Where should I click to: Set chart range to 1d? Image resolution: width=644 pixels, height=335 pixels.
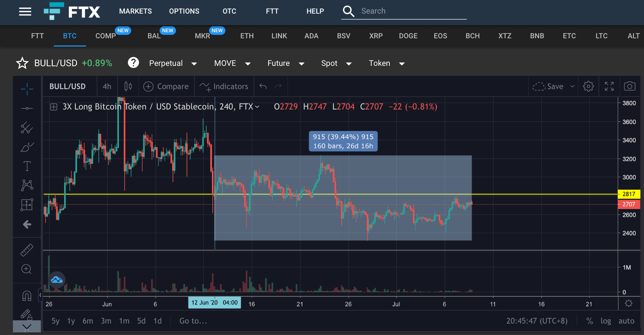pyautogui.click(x=158, y=321)
